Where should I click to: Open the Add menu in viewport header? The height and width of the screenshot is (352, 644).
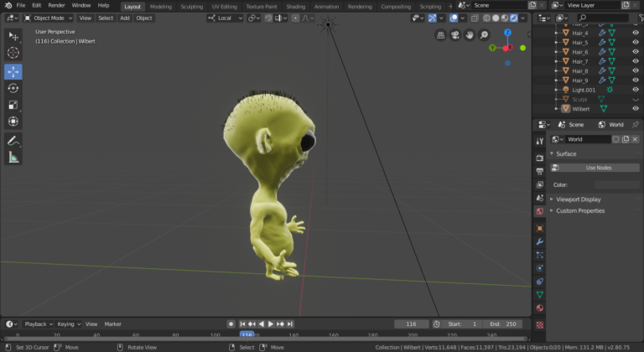click(125, 18)
